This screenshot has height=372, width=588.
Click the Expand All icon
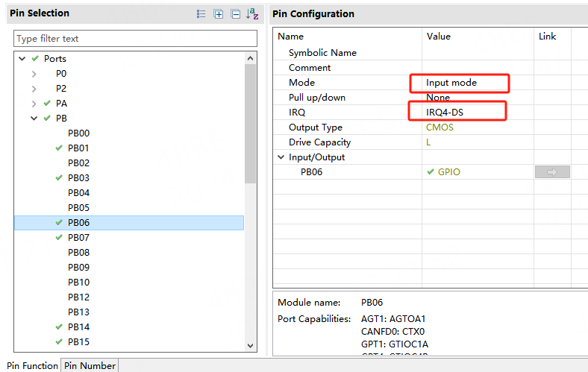(x=219, y=14)
